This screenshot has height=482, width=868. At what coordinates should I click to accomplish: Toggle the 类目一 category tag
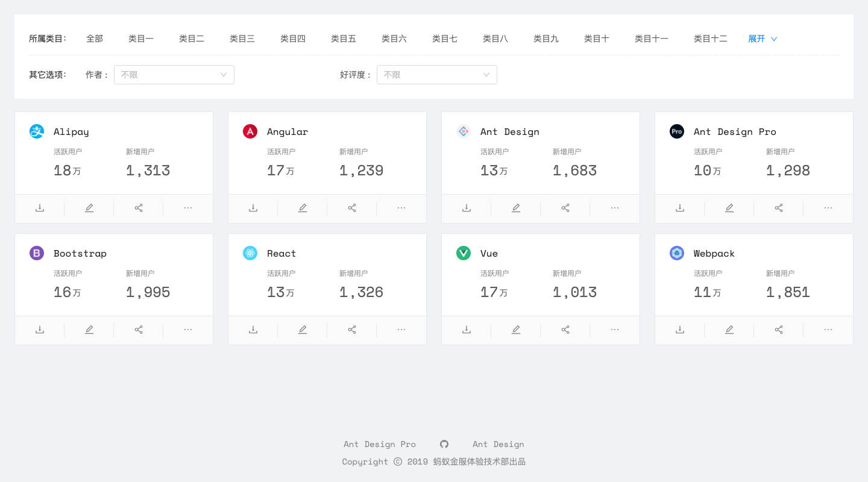coord(141,39)
